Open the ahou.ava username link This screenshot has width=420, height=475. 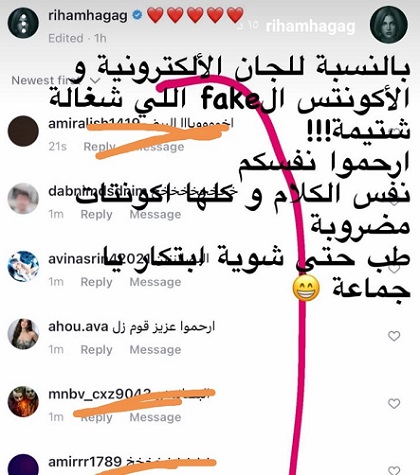coord(78,327)
